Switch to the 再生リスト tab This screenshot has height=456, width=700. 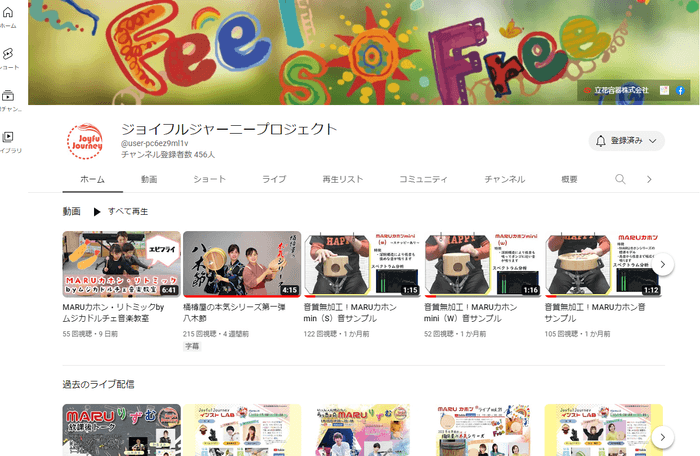point(342,179)
